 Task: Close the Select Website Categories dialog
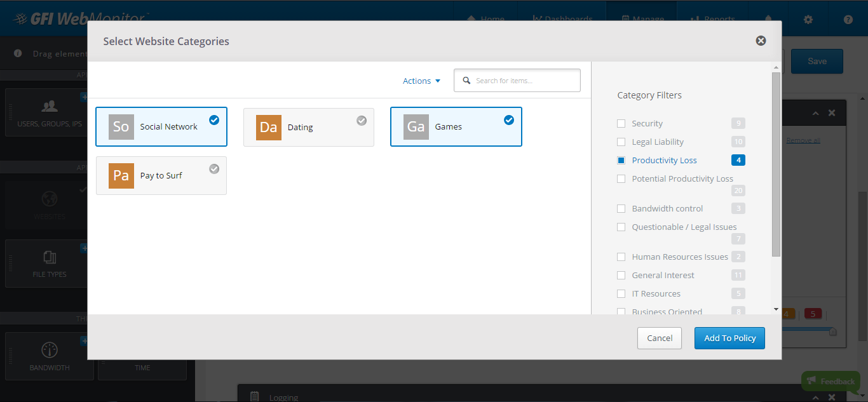[x=761, y=41]
